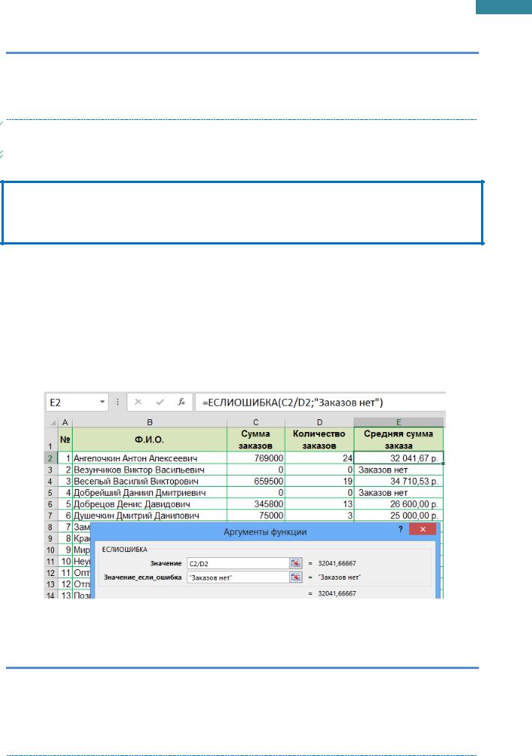532x756 pixels.
Task: Close the Аргументы функции dialog
Action: pos(422,531)
